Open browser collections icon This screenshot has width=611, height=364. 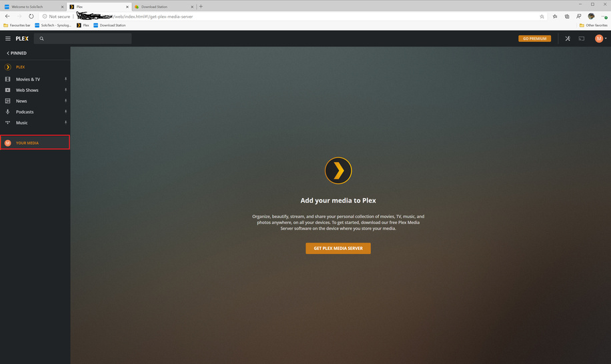pos(567,17)
